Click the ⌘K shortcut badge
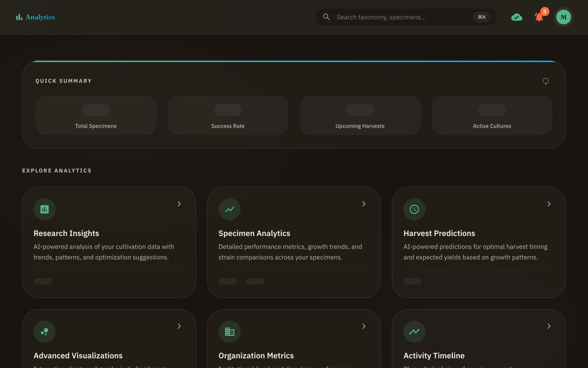The image size is (588, 368). 482,17
